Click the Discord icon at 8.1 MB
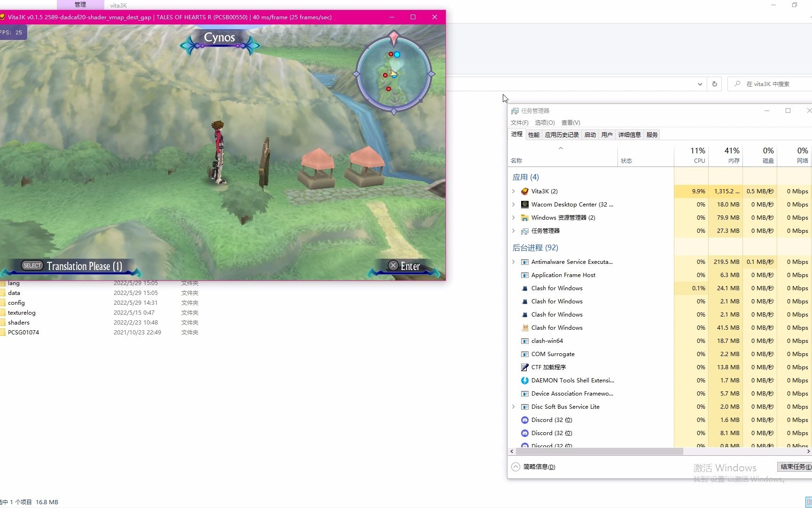The width and height of the screenshot is (812, 508). click(x=525, y=433)
